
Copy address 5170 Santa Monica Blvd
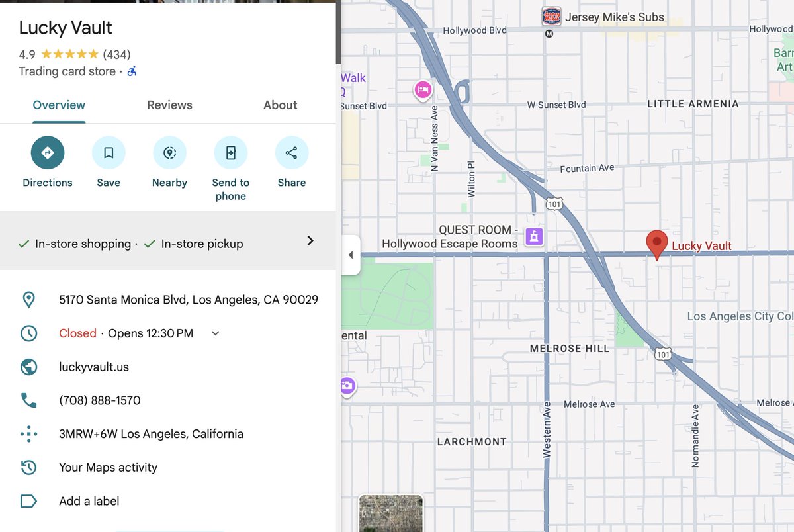[189, 300]
